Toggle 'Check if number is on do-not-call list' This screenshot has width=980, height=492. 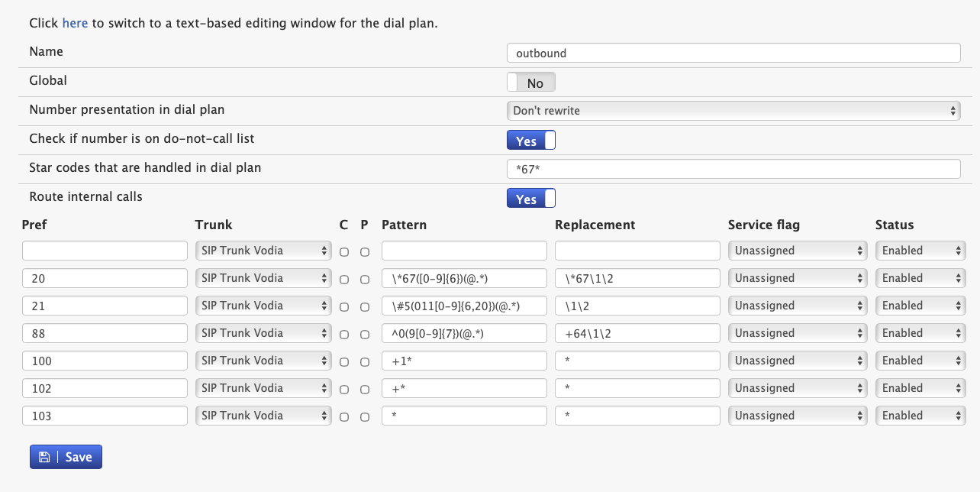pos(531,141)
